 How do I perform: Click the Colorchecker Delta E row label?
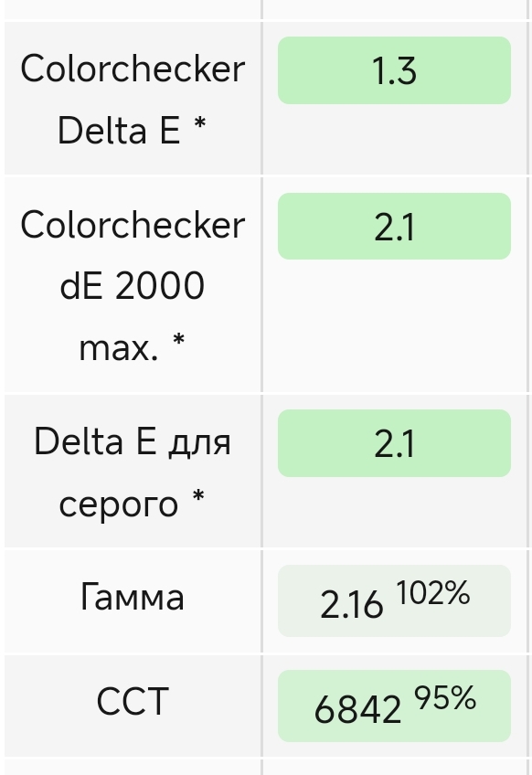(133, 100)
